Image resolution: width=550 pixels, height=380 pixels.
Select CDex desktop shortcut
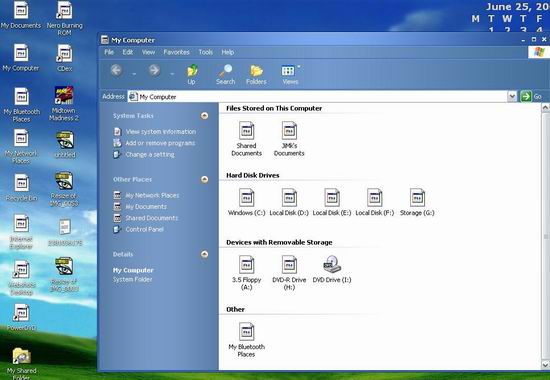coord(65,58)
